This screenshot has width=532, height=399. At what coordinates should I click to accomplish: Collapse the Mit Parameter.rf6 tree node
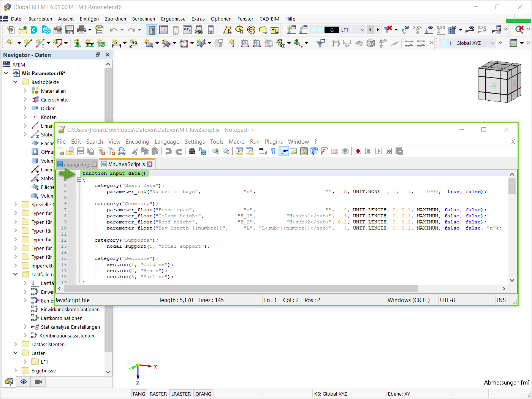coord(6,73)
